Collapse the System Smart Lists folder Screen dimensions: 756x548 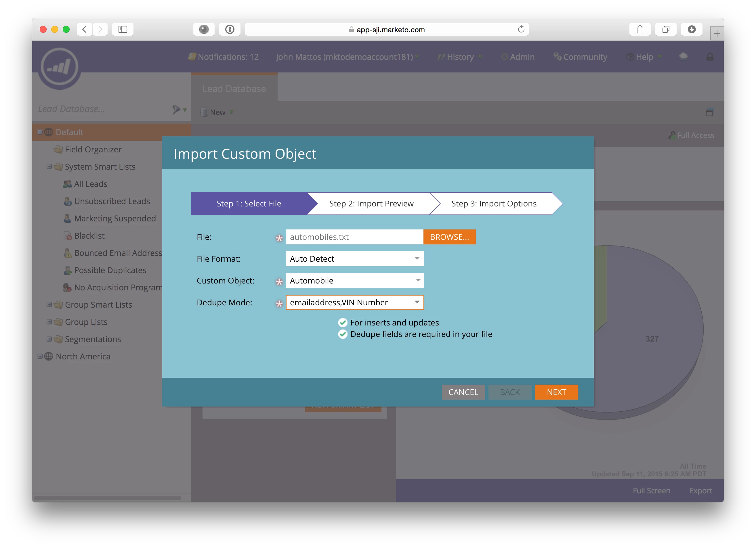49,166
